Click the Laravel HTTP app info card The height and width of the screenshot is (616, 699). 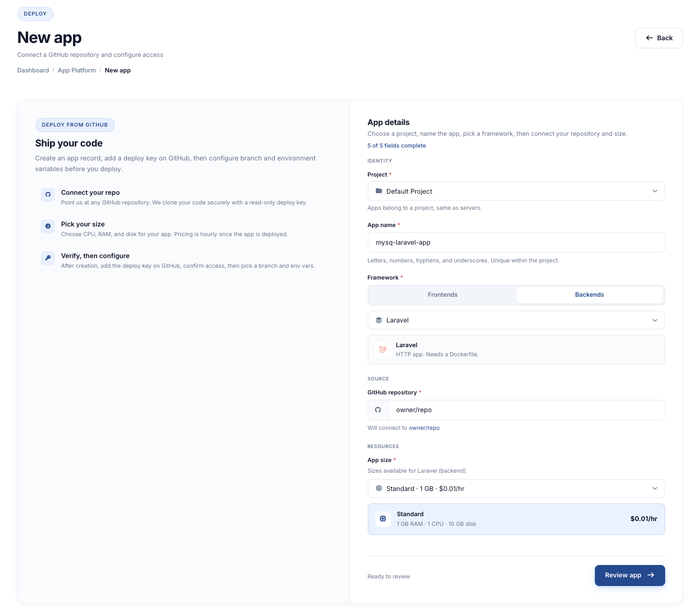pos(516,350)
